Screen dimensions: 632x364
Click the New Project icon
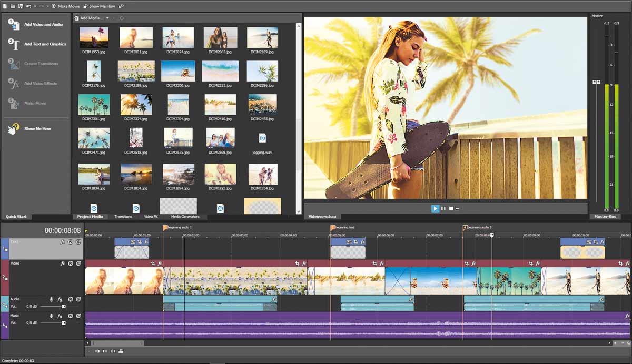pyautogui.click(x=5, y=6)
